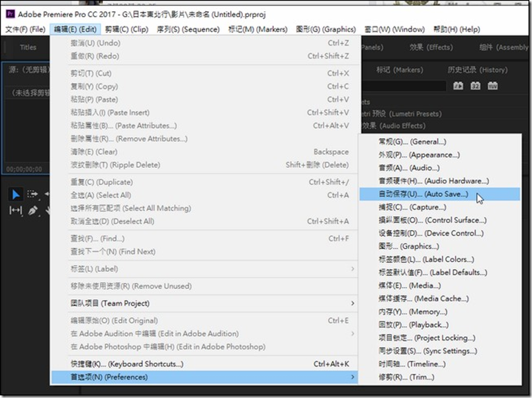Image resolution: width=532 pixels, height=398 pixels.
Task: Click Remove Unused menu entry
Action: coord(204,286)
